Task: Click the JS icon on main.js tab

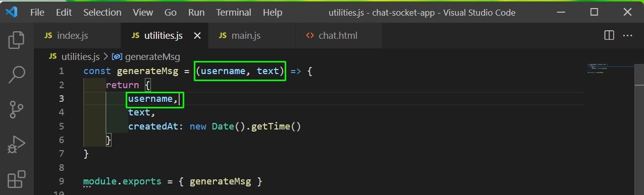Action: pos(223,36)
